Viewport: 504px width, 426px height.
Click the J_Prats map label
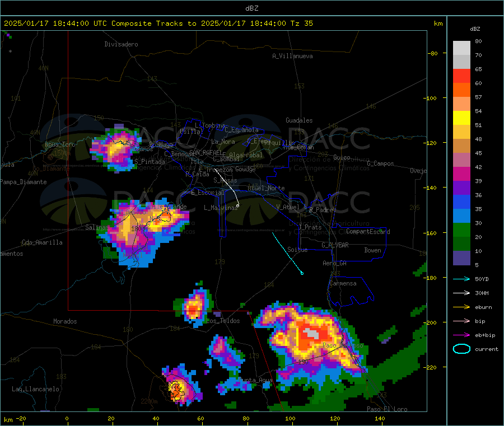point(310,227)
